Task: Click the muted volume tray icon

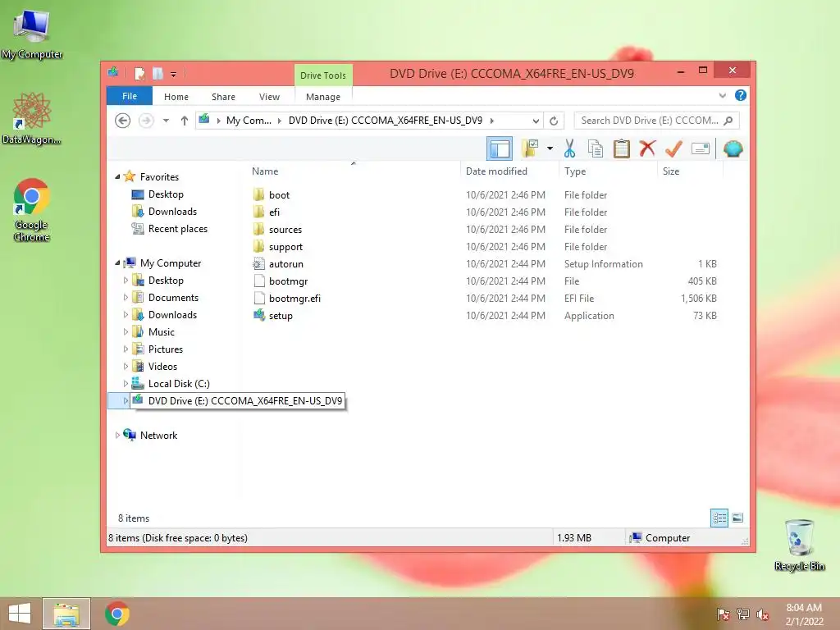Action: point(762,614)
